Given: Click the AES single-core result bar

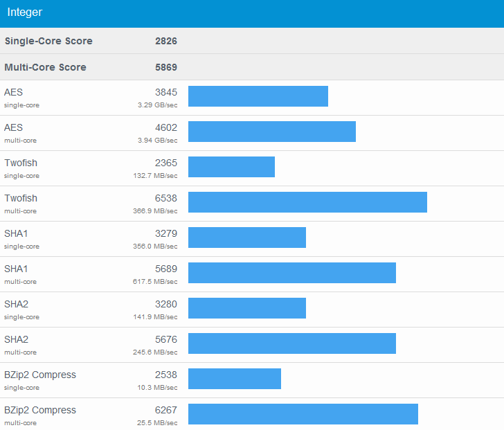Looking at the screenshot, I should pyautogui.click(x=258, y=96).
